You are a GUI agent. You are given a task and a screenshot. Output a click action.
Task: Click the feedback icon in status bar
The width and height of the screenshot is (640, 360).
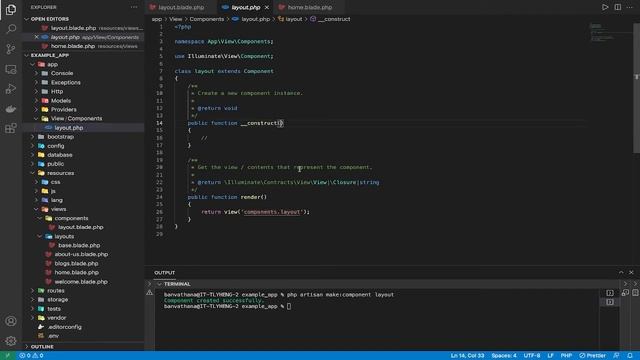coord(616,356)
